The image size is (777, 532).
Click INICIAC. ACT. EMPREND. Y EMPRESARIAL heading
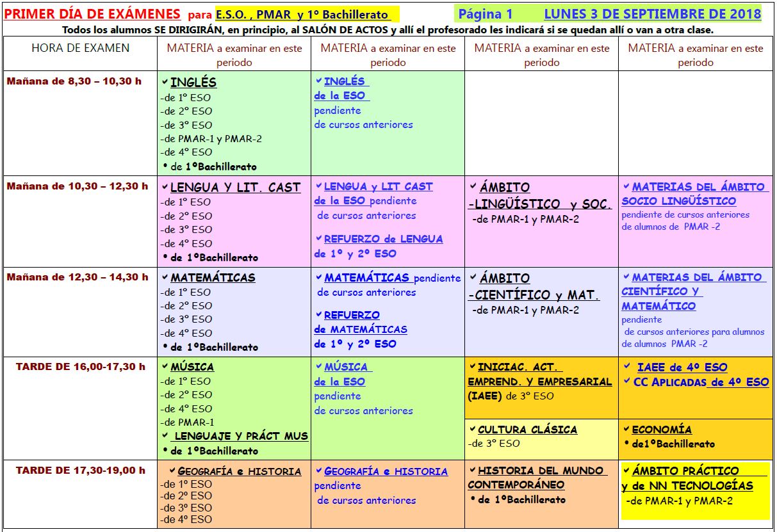point(540,375)
